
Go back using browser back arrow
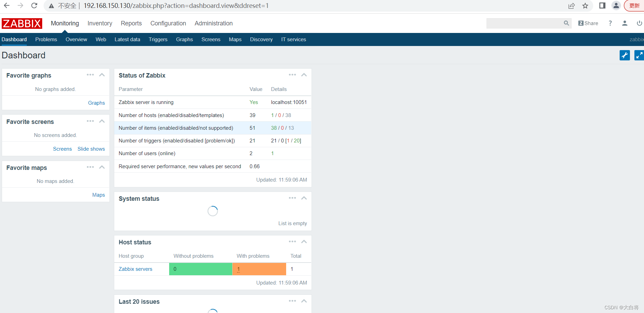pyautogui.click(x=7, y=5)
